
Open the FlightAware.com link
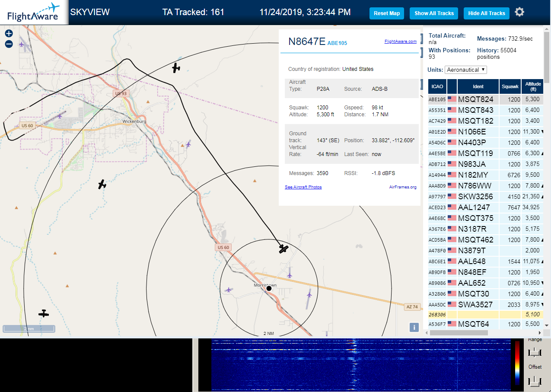401,41
